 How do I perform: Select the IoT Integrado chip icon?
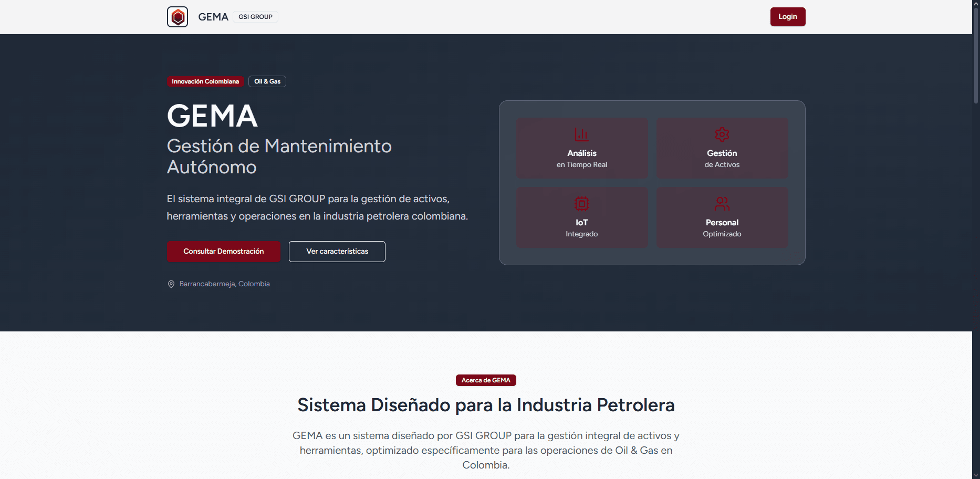581,204
